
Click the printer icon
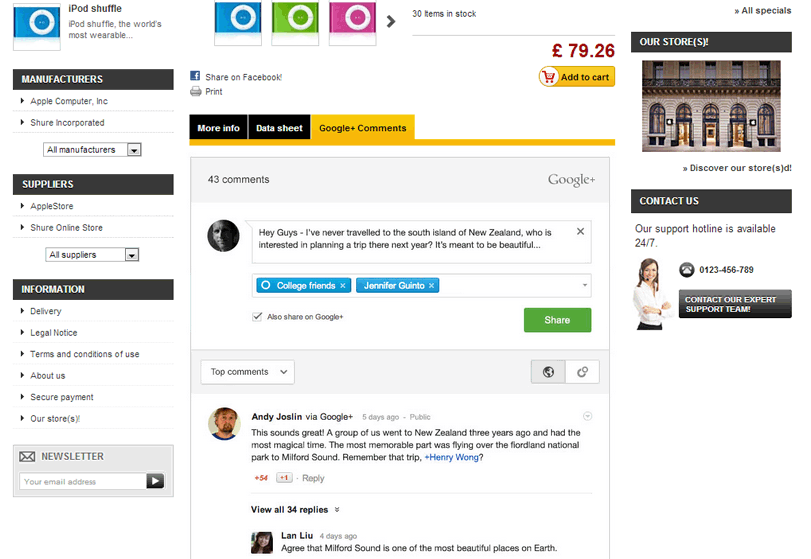[196, 92]
